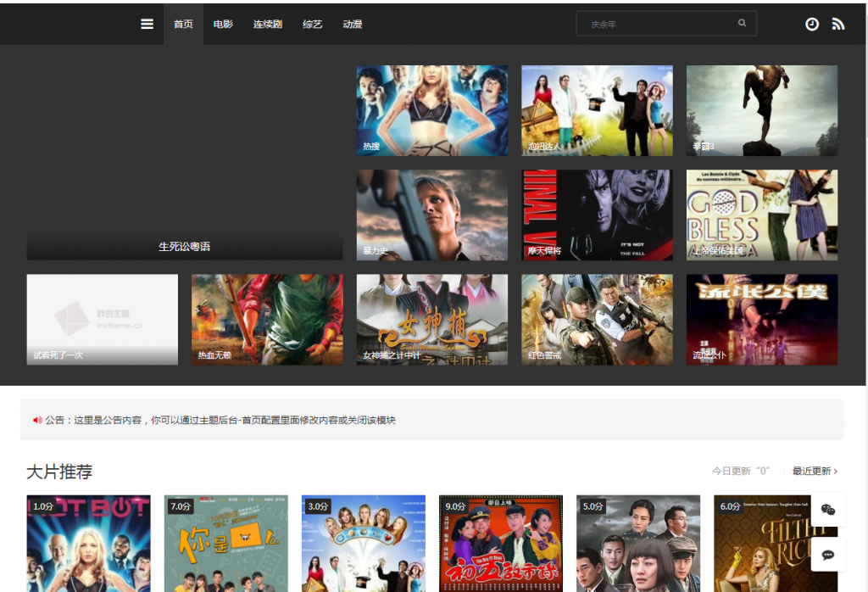Select the 首页 tab
The image size is (868, 592).
click(183, 24)
